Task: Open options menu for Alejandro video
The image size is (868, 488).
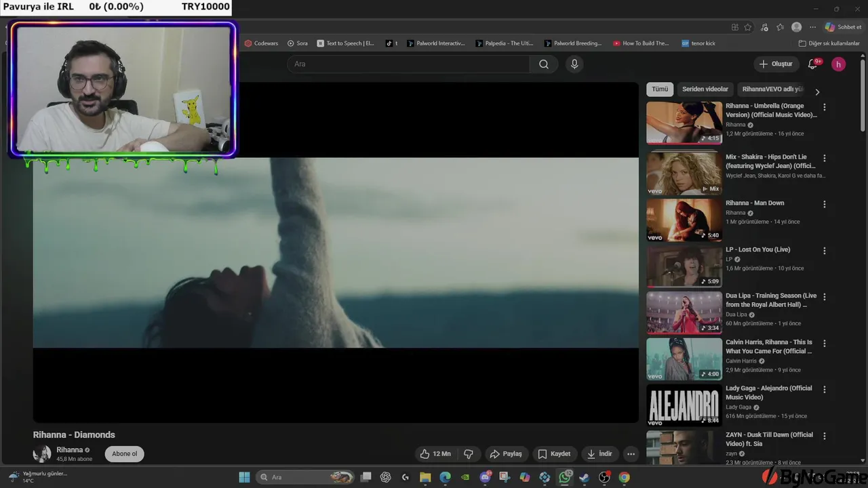Action: coord(825,390)
